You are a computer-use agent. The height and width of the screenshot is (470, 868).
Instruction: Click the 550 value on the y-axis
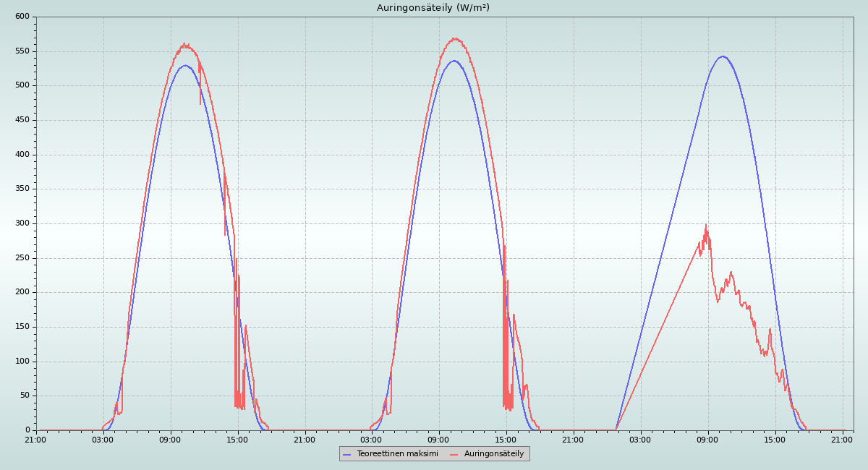tap(22, 51)
